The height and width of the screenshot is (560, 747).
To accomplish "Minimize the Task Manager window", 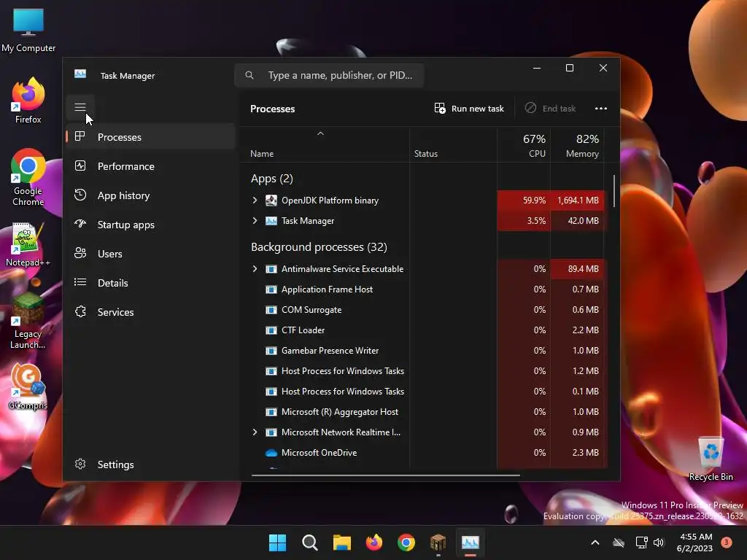I will (537, 68).
